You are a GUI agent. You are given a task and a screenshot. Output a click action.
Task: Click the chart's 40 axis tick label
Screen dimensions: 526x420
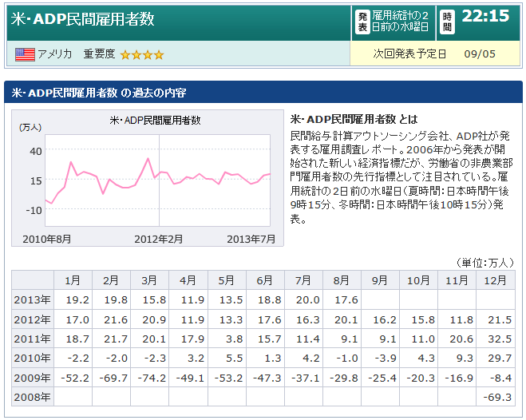tap(36, 151)
